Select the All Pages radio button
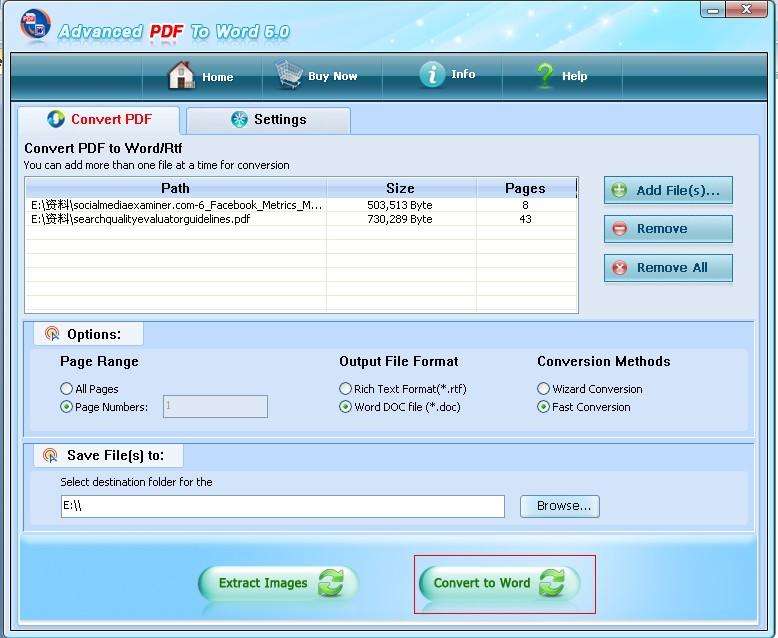Screen dimensions: 778x638 point(66,388)
